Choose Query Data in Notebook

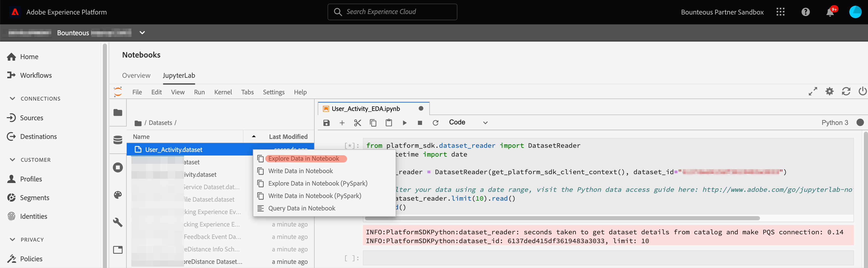tap(302, 208)
